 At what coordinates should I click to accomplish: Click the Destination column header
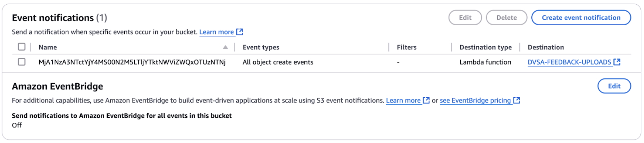click(546, 47)
